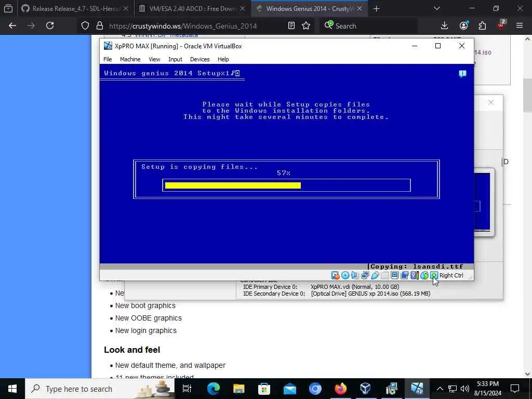The image size is (532, 399).
Task: Open the extensions puzzle icon
Action: point(482,26)
